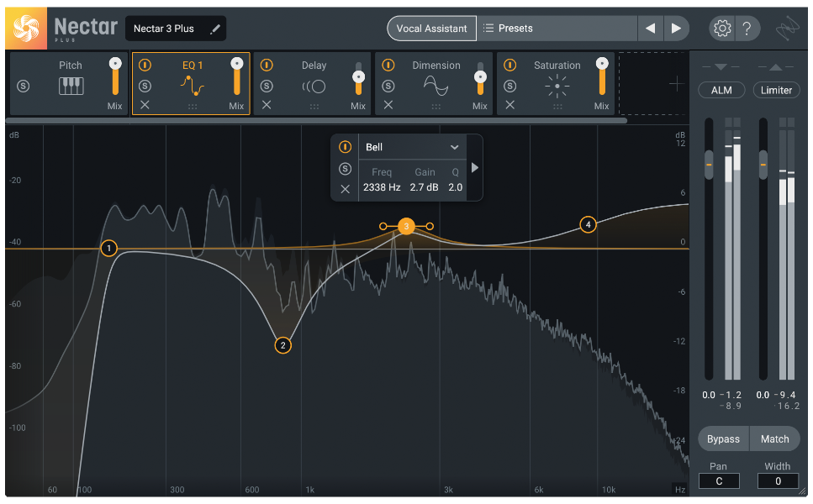
Task: Solo the Bell band in the popup
Action: pyautogui.click(x=345, y=169)
